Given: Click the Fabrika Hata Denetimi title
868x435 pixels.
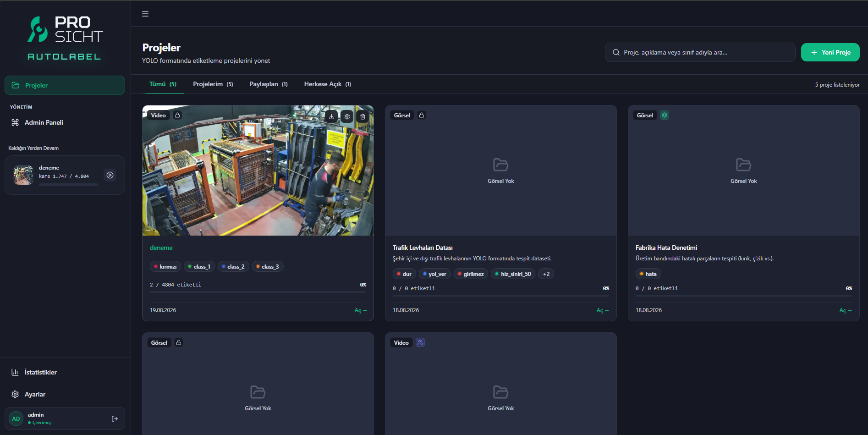Looking at the screenshot, I should coord(666,248).
